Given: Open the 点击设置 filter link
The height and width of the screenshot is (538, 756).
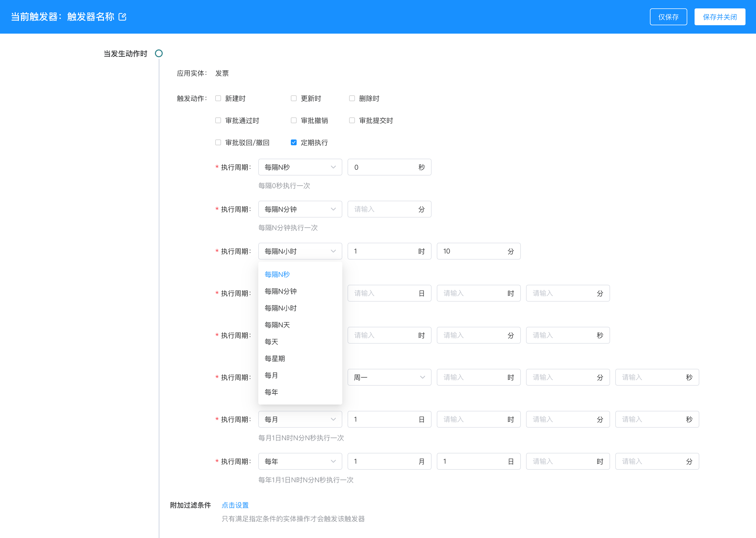Looking at the screenshot, I should click(235, 505).
